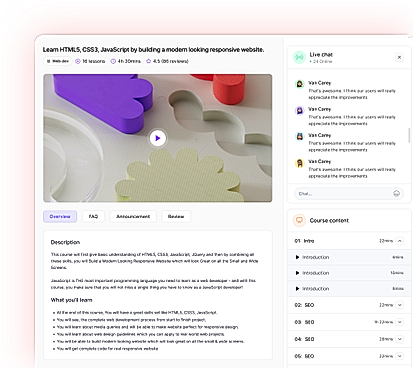
Task: Click the first Van Carey avatar
Action: click(x=300, y=84)
